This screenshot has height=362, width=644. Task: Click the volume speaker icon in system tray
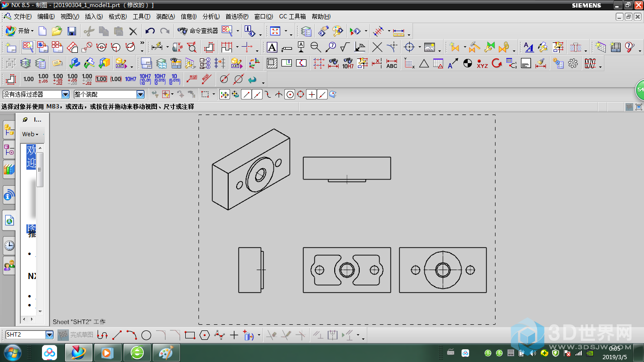coord(533,353)
